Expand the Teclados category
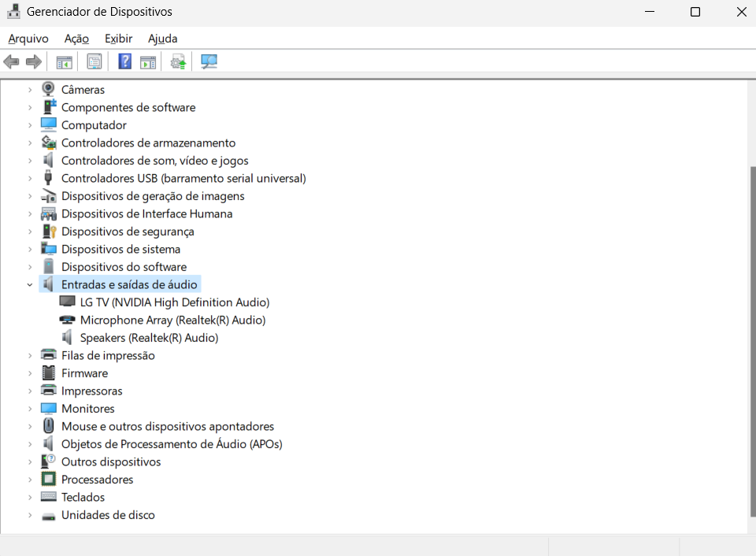The width and height of the screenshot is (756, 556). [30, 497]
